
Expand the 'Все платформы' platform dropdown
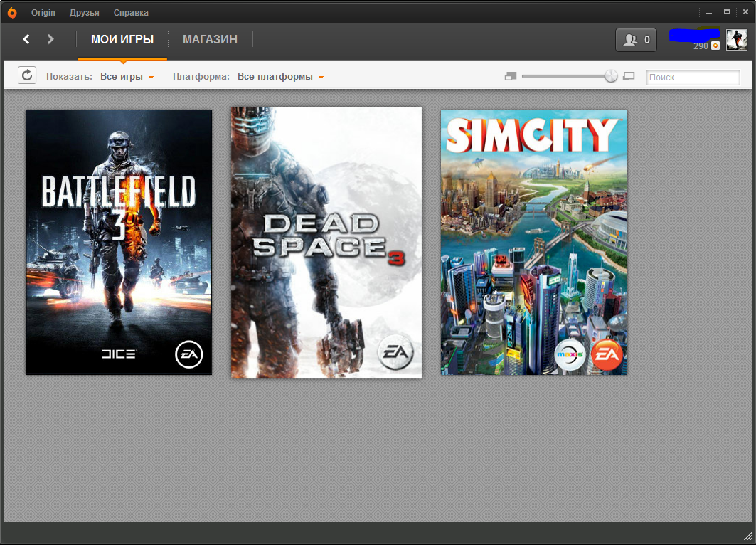tap(280, 77)
